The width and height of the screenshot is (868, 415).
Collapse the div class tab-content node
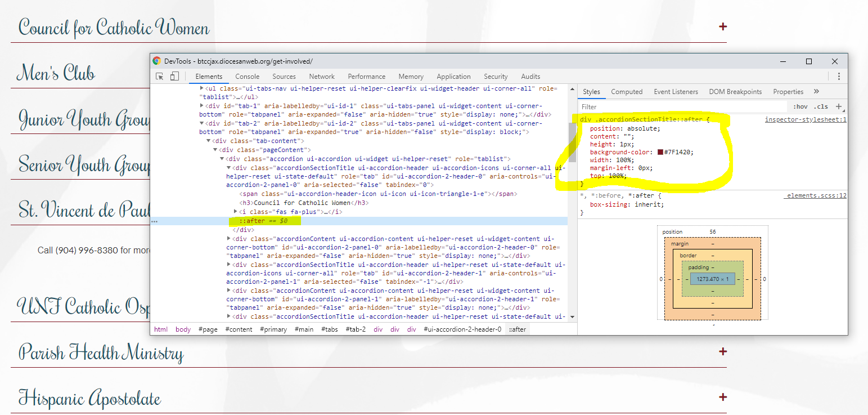pos(209,141)
